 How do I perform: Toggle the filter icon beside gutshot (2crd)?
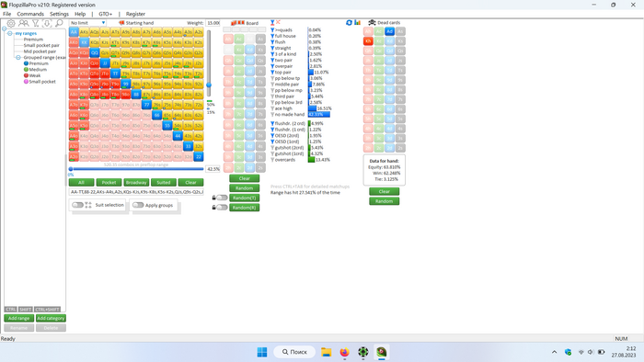272,148
